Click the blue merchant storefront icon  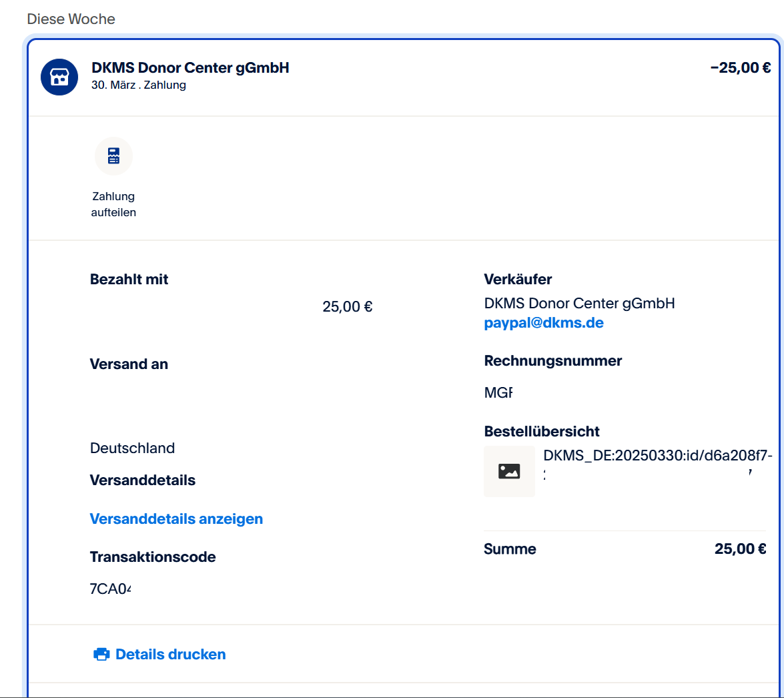(59, 77)
